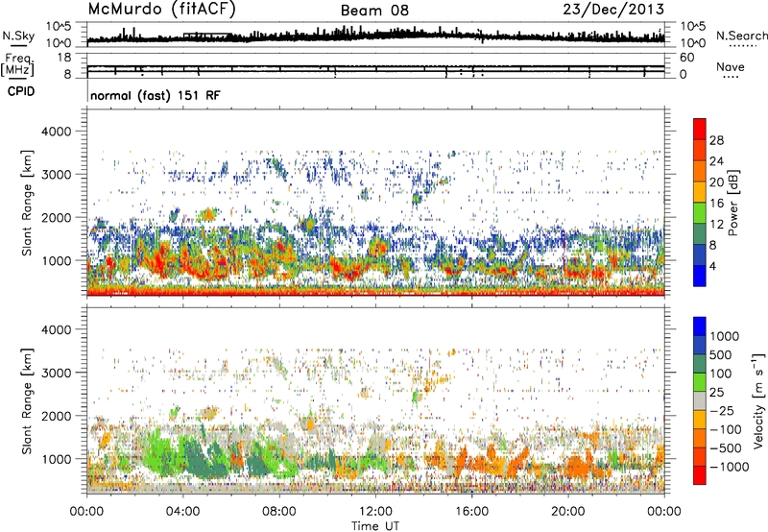768x532 pixels.
Task: Click the '1000' label on the velocity colorbar
Action: coord(725,336)
